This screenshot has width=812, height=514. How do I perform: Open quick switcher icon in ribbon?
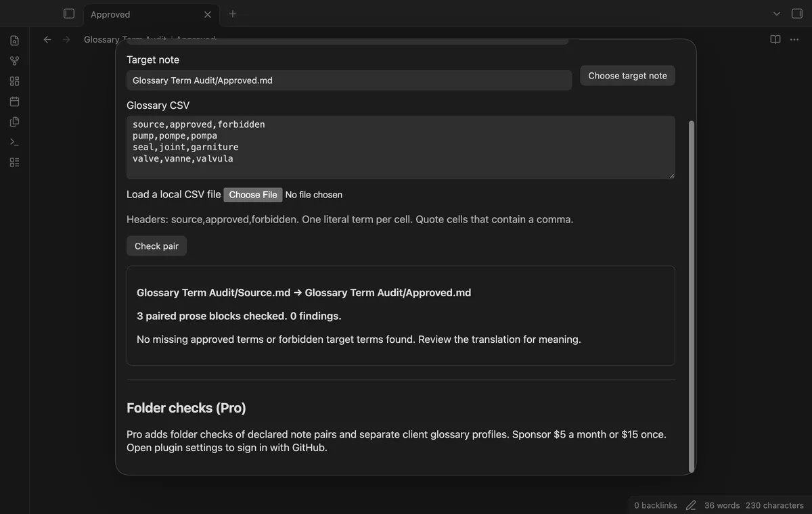[14, 41]
